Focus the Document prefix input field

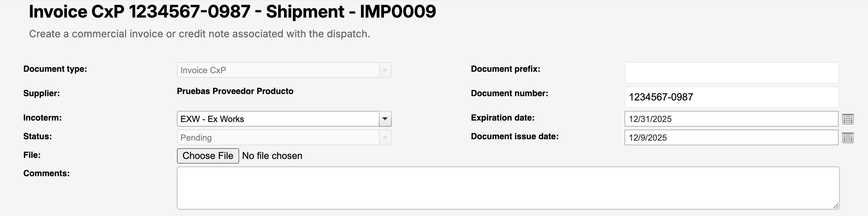click(731, 73)
